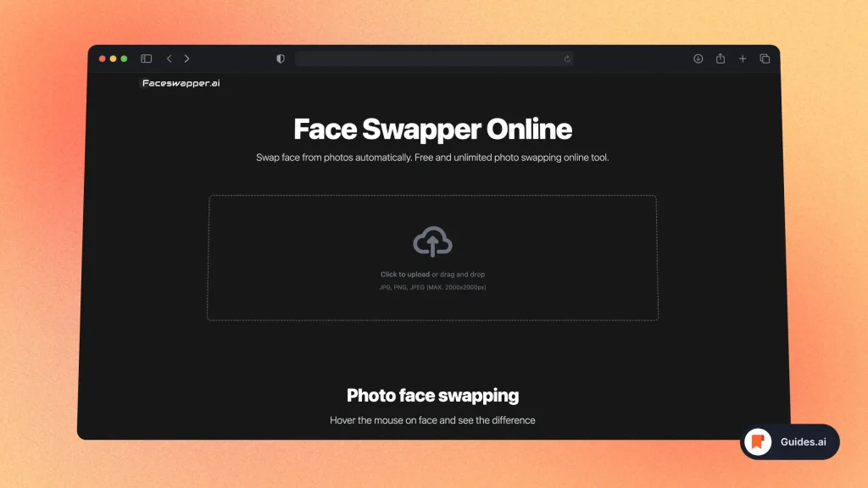Open the Faceswapper.ai logo home link
868x488 pixels.
tap(181, 83)
